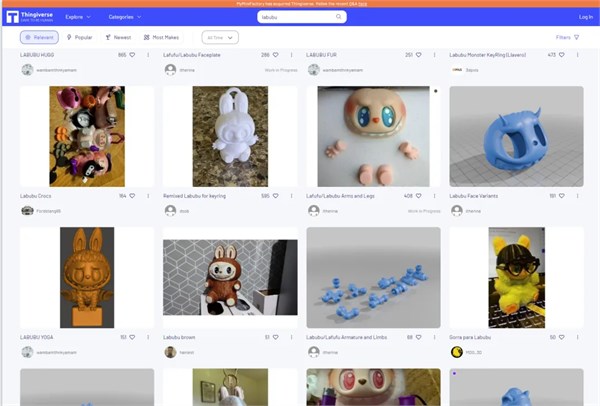600x406 pixels.
Task: Expand the Categories dropdown
Action: (x=124, y=17)
